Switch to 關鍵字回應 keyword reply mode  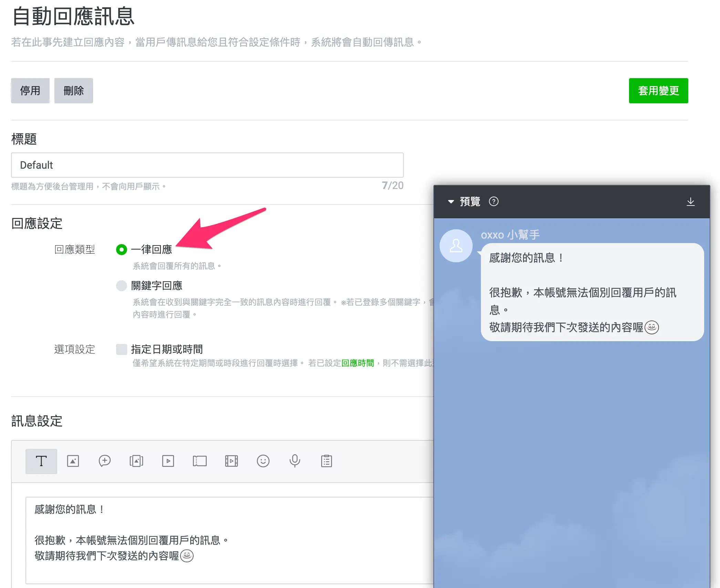click(122, 286)
